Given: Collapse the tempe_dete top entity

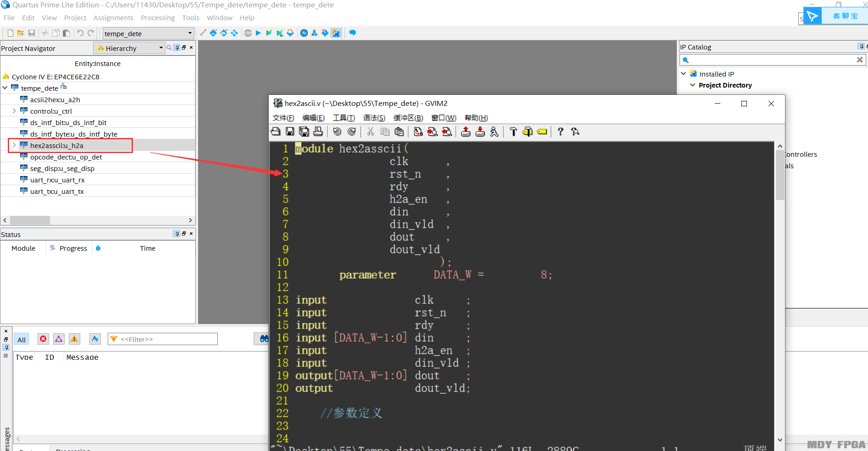Looking at the screenshot, I should (x=5, y=88).
